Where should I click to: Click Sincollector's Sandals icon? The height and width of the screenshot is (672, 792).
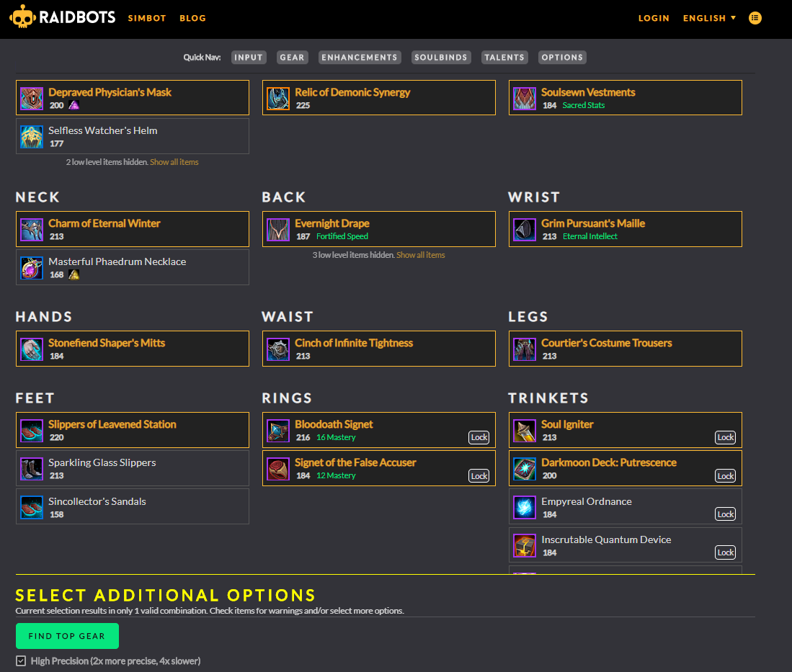tap(31, 508)
